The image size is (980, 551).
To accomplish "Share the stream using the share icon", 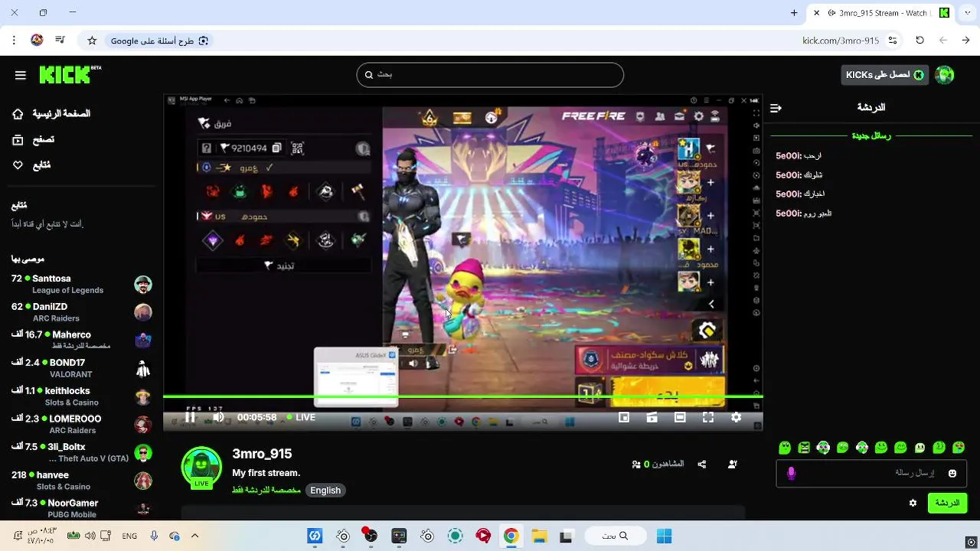I will [x=702, y=464].
